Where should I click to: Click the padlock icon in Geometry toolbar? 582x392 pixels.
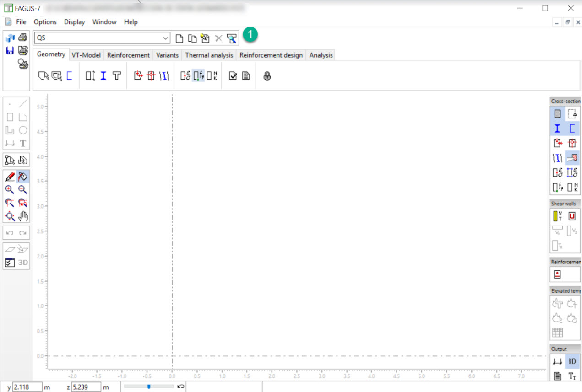pos(267,76)
